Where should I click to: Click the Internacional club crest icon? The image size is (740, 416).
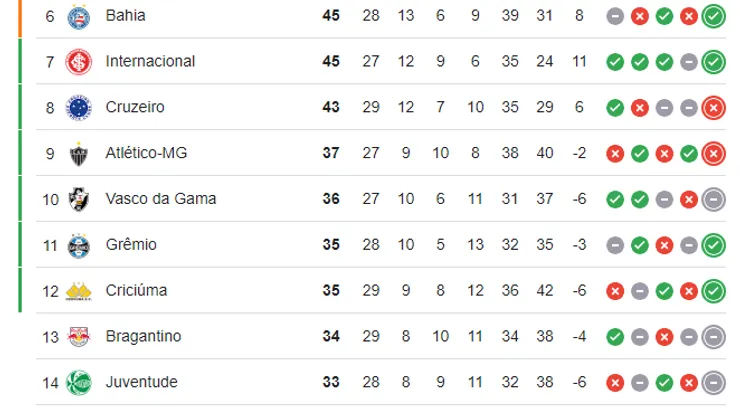coord(77,62)
